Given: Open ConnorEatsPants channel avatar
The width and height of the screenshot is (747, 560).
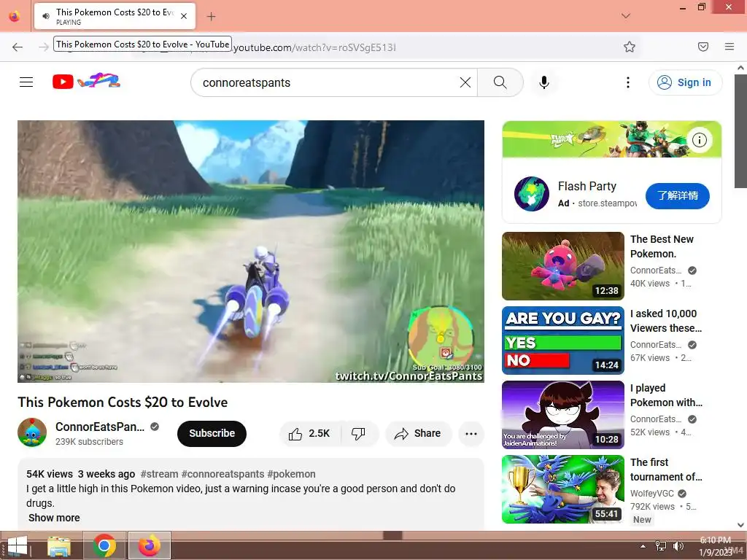Looking at the screenshot, I should [x=32, y=432].
